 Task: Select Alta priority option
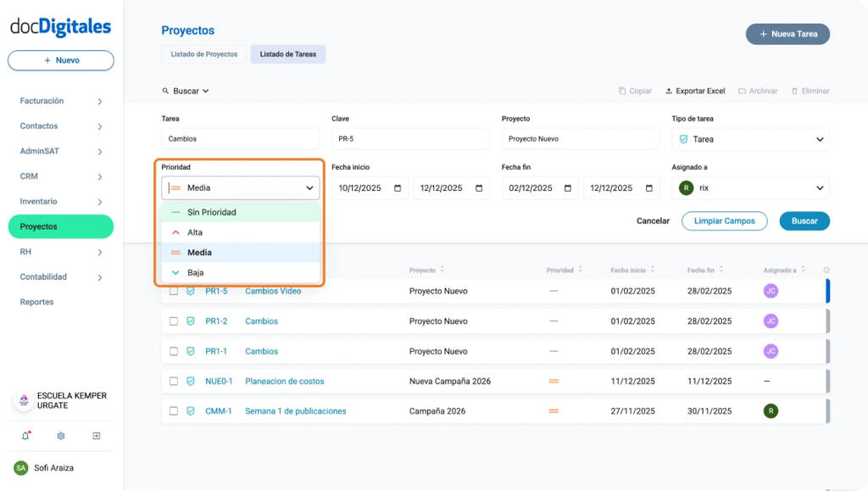pyautogui.click(x=195, y=232)
